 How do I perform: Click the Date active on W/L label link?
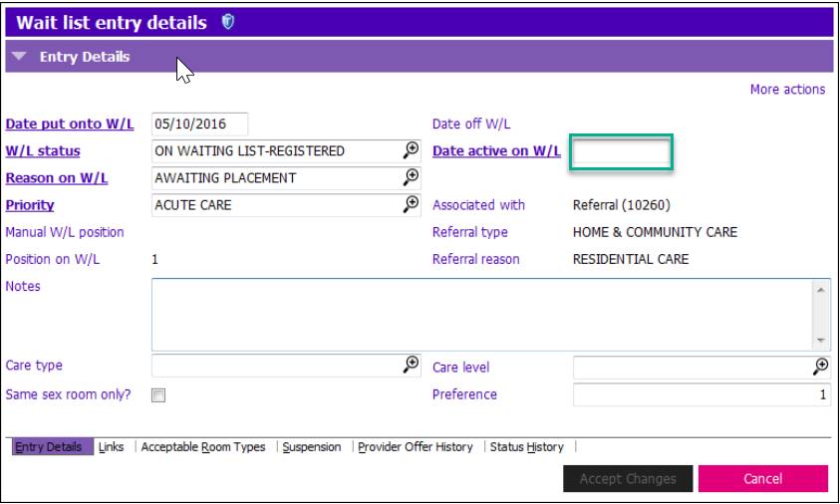(496, 151)
